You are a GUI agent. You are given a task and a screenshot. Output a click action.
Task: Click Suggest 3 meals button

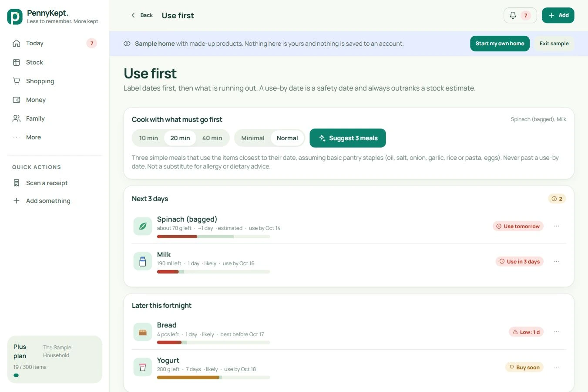(348, 138)
